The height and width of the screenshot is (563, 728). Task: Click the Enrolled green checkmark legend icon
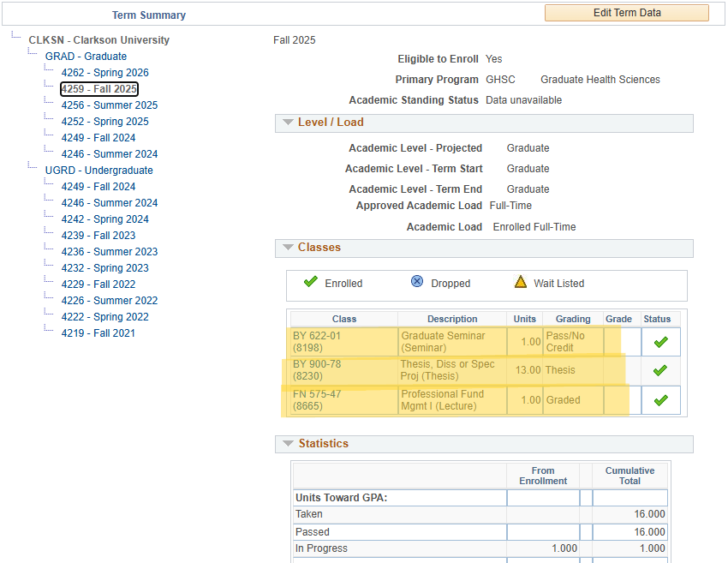[310, 282]
